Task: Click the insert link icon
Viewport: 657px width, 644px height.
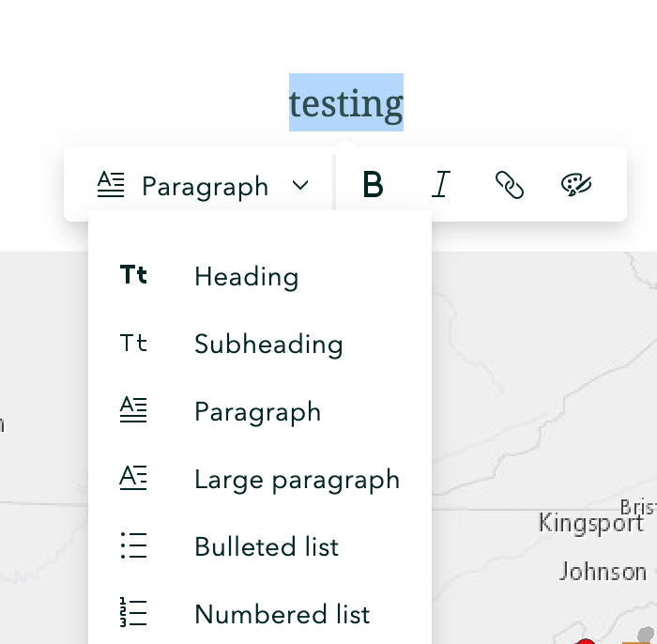Action: coord(509,186)
